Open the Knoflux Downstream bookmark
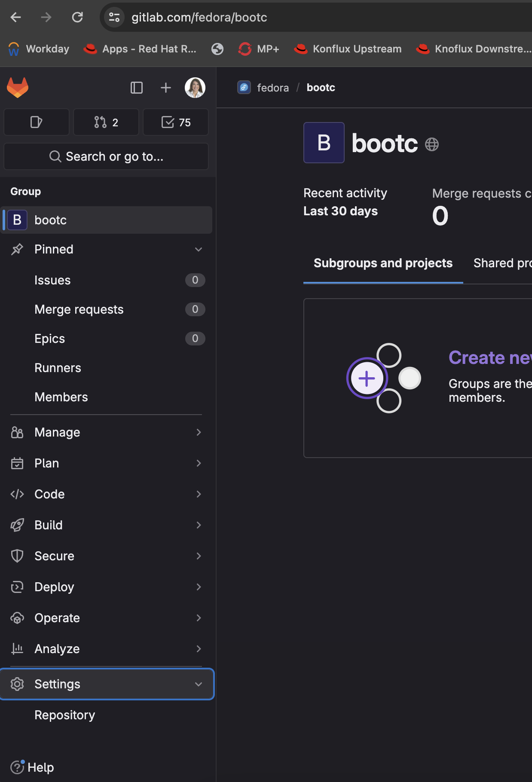Viewport: 532px width, 782px height. click(x=474, y=49)
